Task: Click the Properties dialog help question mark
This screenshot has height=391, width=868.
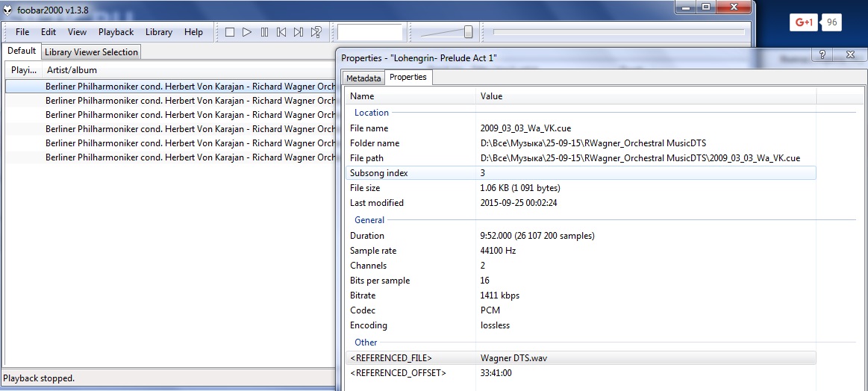Action: pos(822,56)
